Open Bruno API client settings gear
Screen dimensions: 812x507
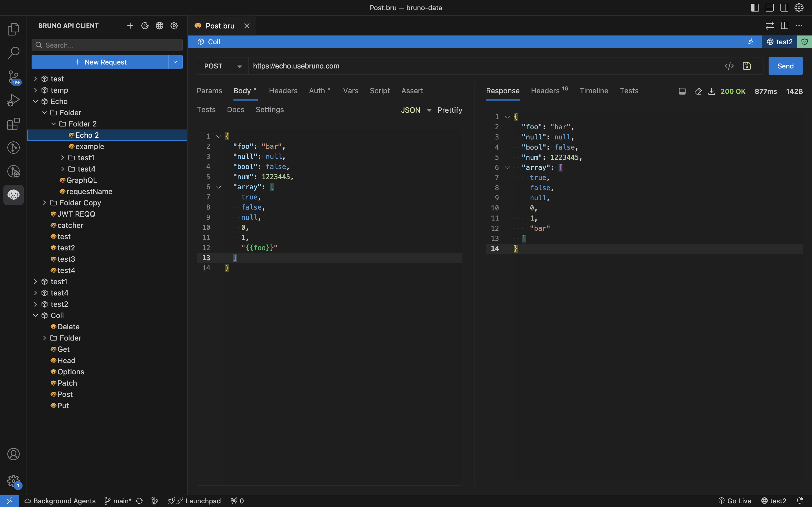coord(174,25)
